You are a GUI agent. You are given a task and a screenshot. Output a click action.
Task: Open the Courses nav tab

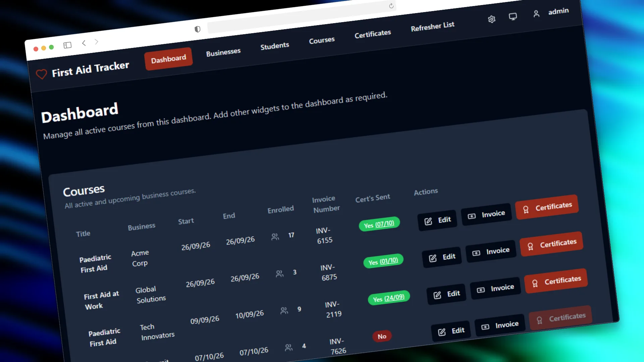[x=322, y=40]
